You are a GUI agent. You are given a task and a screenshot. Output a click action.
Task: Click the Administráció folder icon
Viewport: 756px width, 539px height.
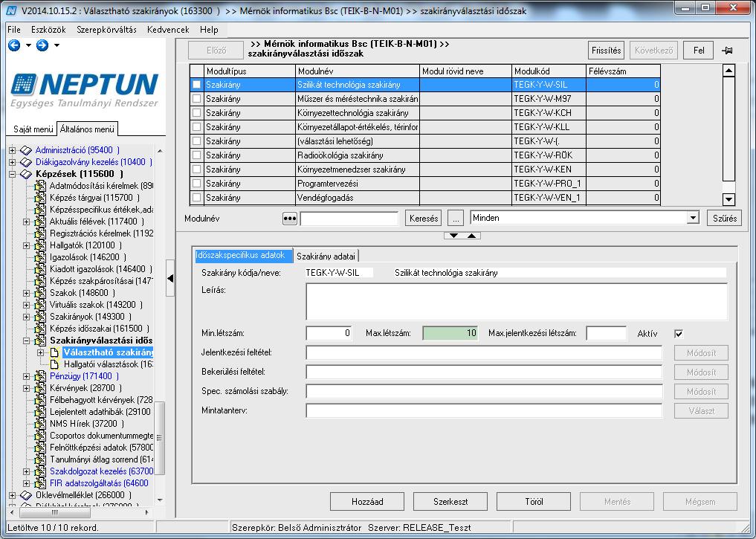click(25, 150)
